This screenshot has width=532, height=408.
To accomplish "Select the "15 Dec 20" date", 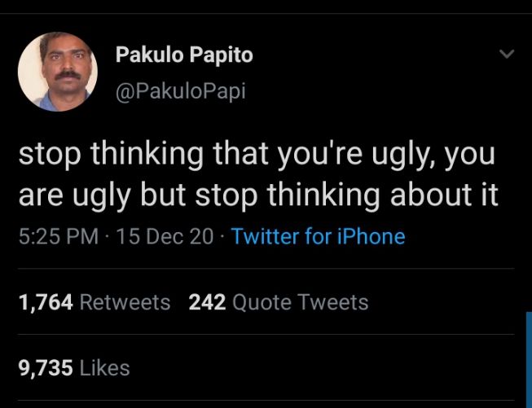I will pos(165,237).
